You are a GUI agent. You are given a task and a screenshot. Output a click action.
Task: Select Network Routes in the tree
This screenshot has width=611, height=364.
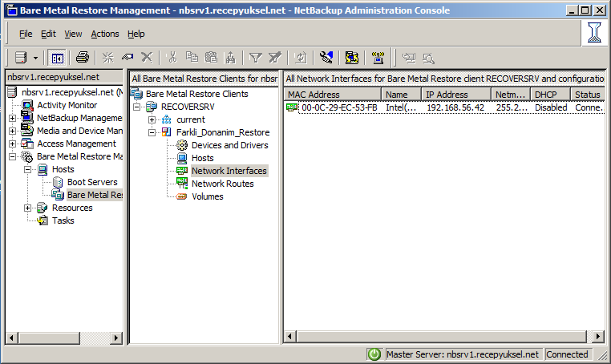(222, 184)
